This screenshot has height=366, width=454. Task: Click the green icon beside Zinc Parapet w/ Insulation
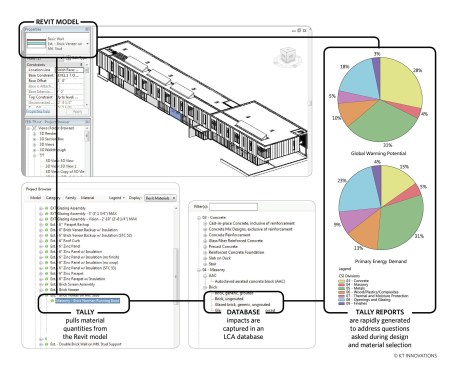click(46, 279)
